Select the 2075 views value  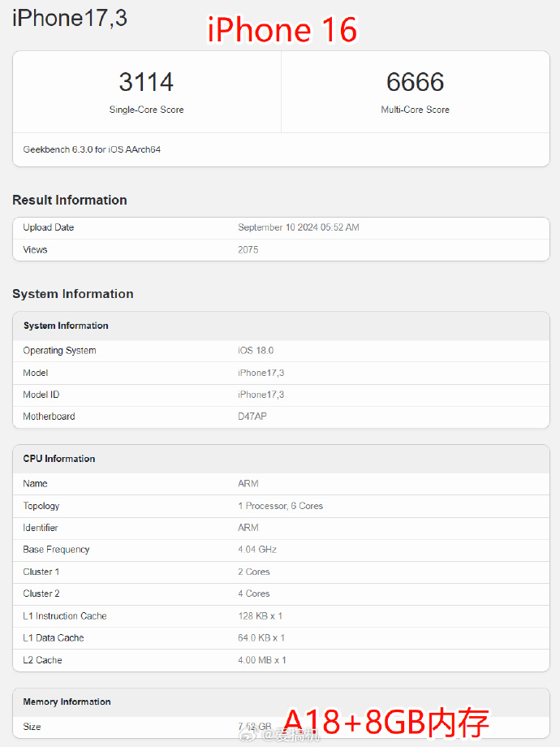248,249
